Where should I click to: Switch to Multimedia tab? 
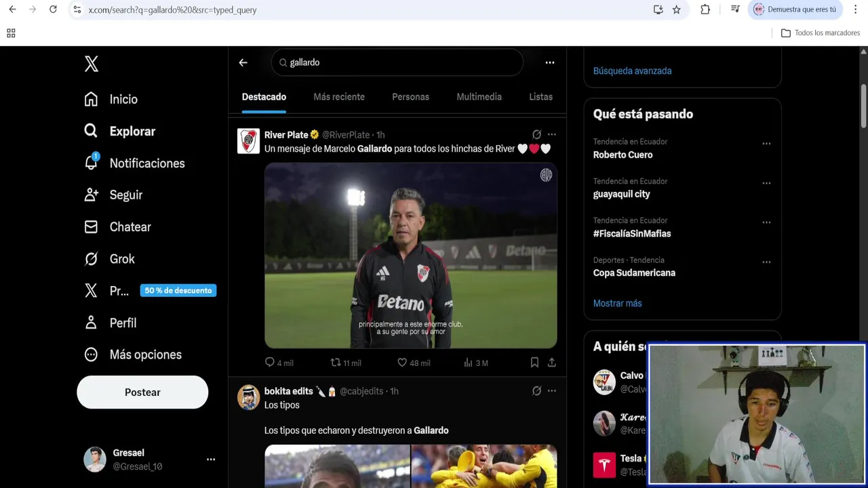coord(479,97)
